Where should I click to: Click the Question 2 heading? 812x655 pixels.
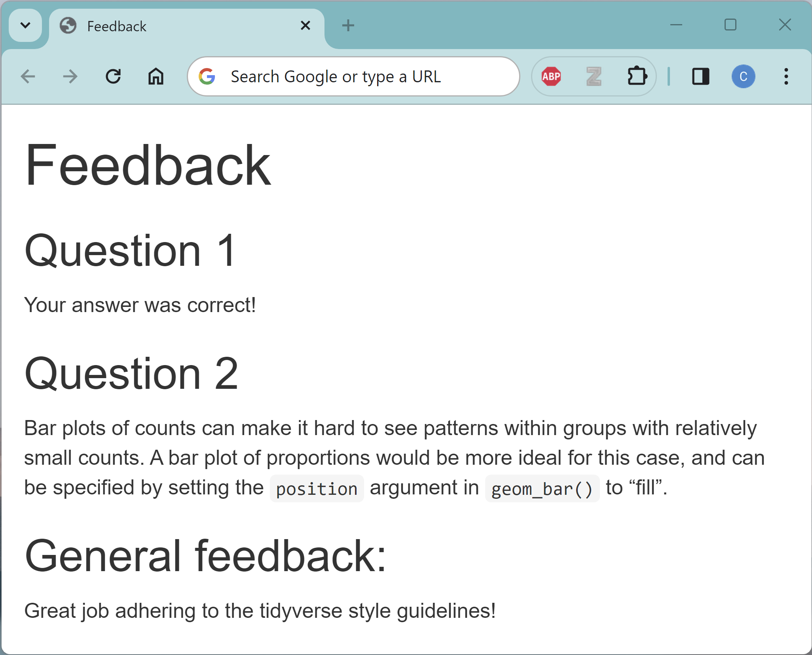click(131, 373)
